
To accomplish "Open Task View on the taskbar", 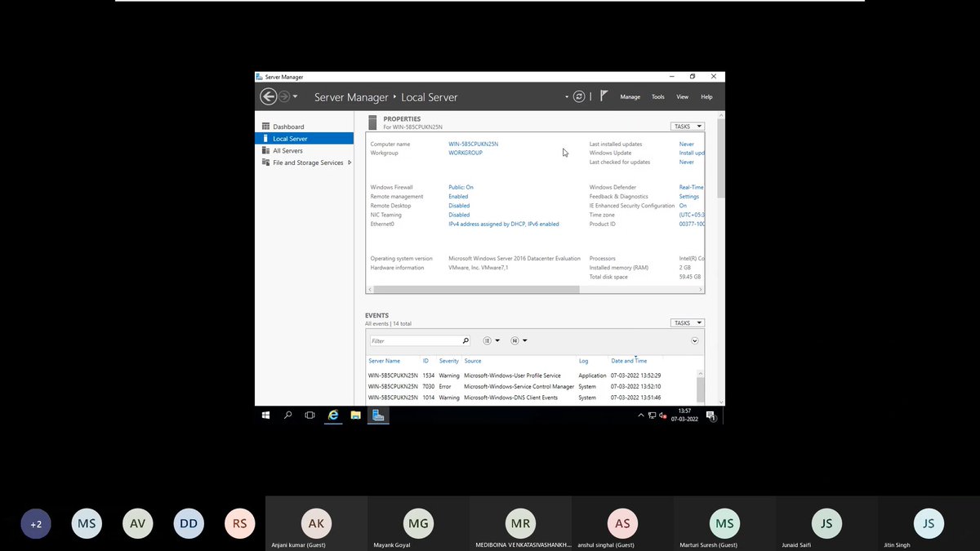I will (310, 415).
